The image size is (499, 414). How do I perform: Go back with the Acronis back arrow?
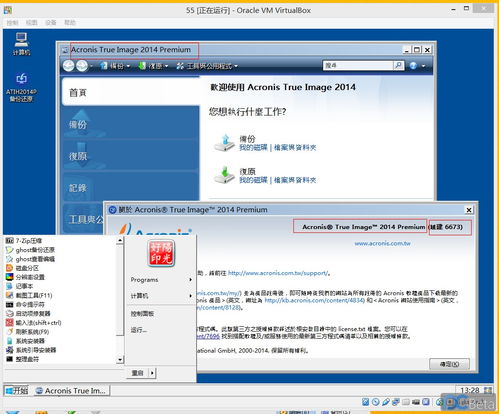[69, 66]
